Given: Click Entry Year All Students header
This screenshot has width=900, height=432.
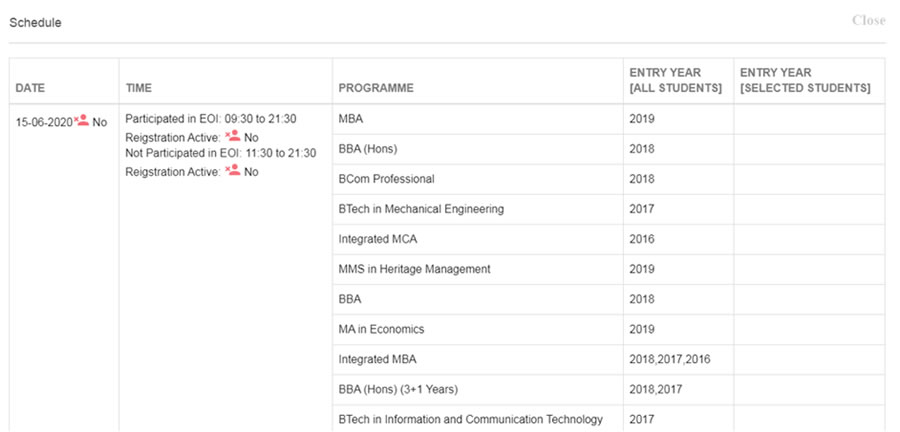Looking at the screenshot, I should [676, 81].
